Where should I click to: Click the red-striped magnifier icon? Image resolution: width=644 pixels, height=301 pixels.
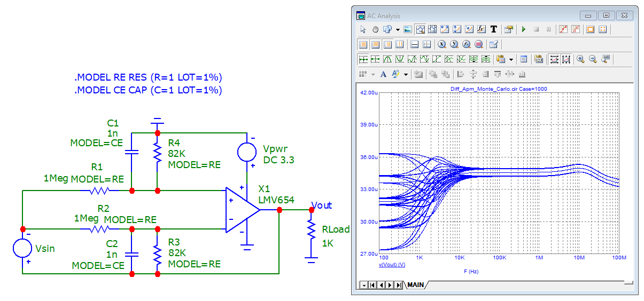(479, 44)
